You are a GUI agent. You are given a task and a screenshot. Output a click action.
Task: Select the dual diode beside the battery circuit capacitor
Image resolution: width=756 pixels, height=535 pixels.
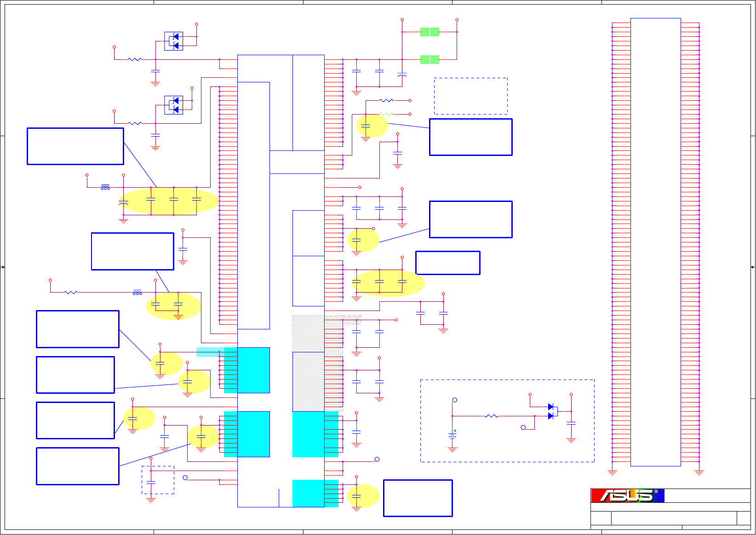553,411
